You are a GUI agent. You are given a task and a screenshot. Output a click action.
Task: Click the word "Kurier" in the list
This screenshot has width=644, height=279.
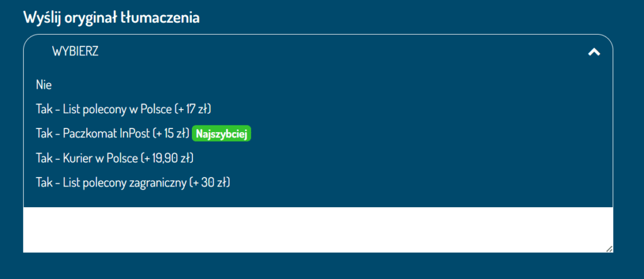[x=77, y=158]
